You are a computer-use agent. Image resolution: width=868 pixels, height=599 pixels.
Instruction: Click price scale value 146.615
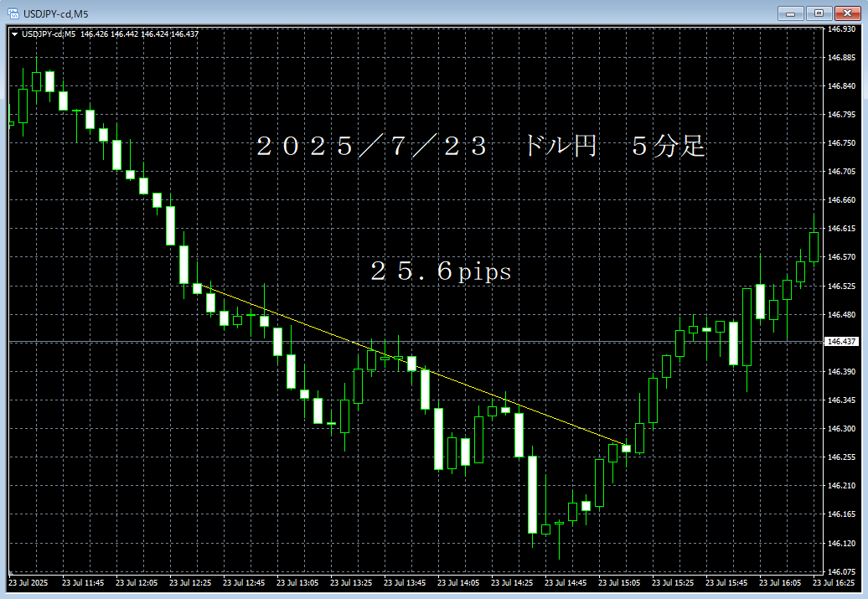pyautogui.click(x=841, y=228)
